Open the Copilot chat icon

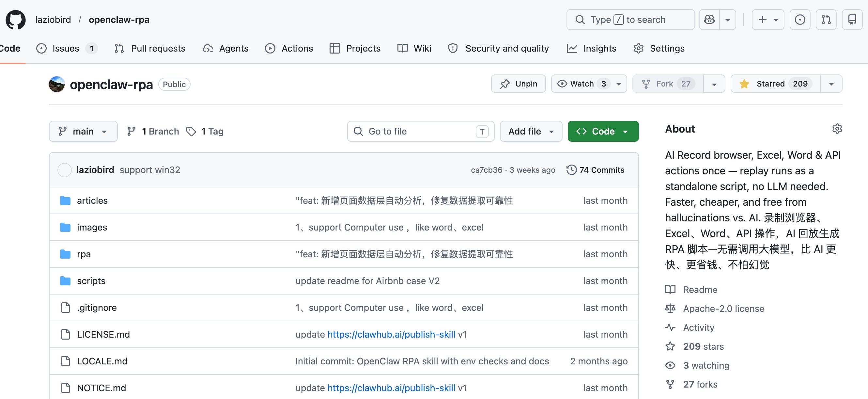[709, 20]
